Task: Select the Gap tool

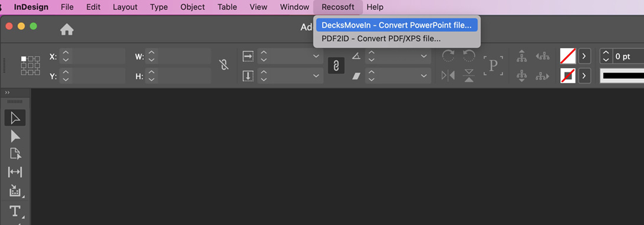Action: coord(15,172)
